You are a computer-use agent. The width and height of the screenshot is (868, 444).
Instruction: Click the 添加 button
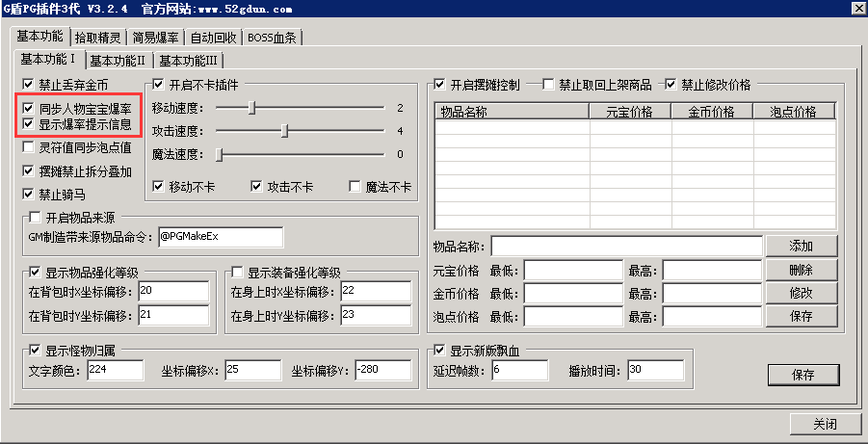point(802,246)
